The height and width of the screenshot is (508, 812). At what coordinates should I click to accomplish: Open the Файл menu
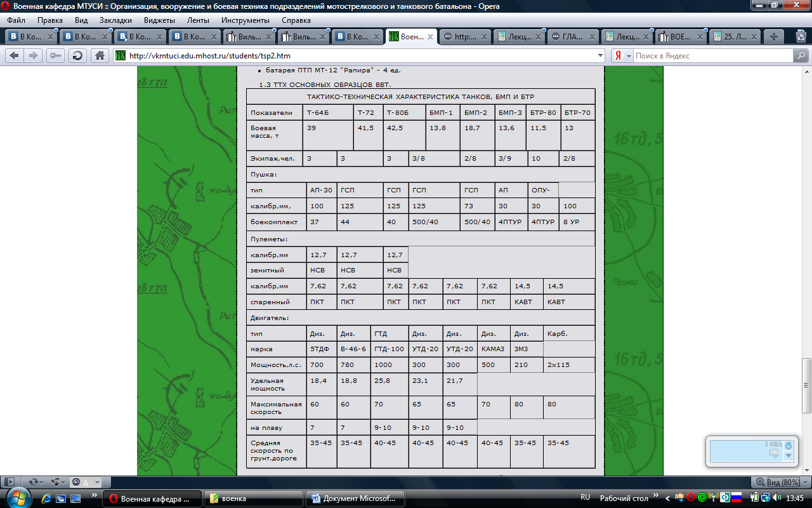click(x=16, y=20)
